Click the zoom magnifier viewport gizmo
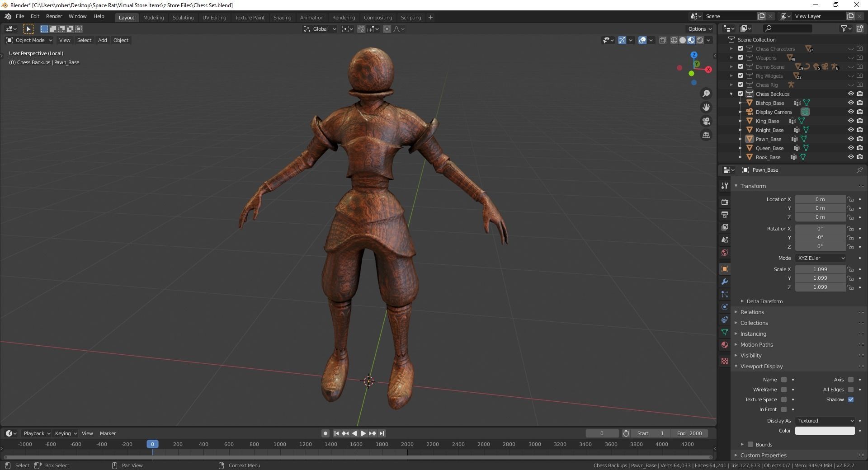 click(706, 94)
